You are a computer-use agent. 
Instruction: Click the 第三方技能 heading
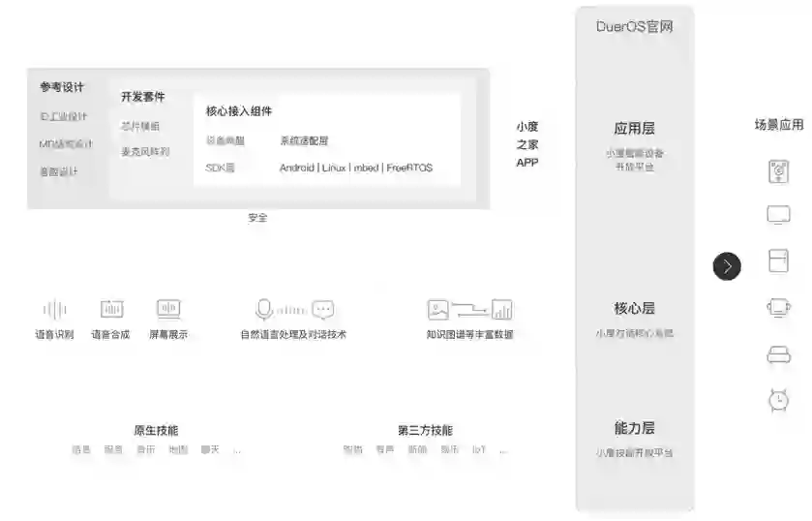425,430
